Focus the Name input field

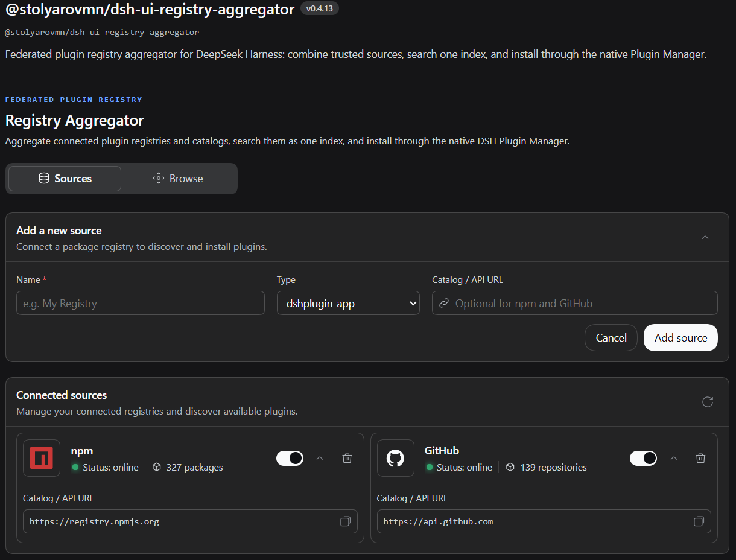pyautogui.click(x=141, y=303)
